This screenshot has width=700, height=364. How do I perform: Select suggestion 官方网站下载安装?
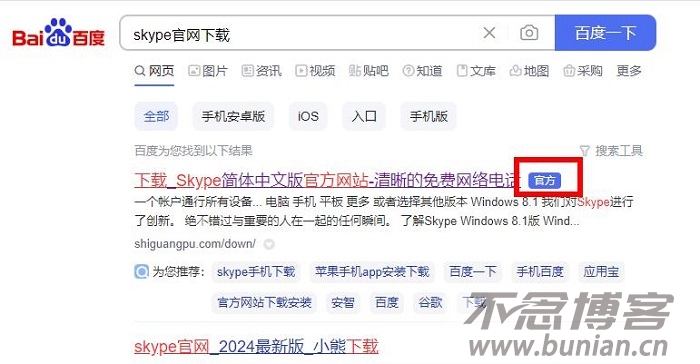(264, 302)
